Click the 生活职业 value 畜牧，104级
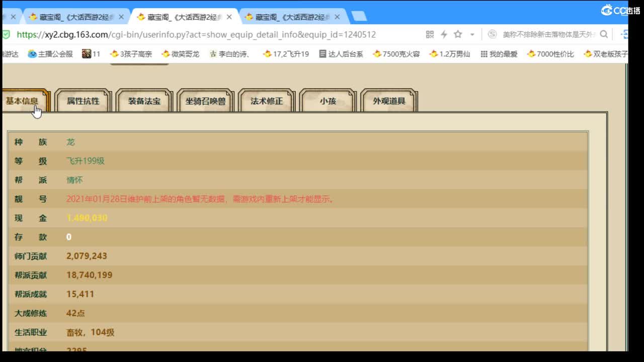 [x=91, y=332]
